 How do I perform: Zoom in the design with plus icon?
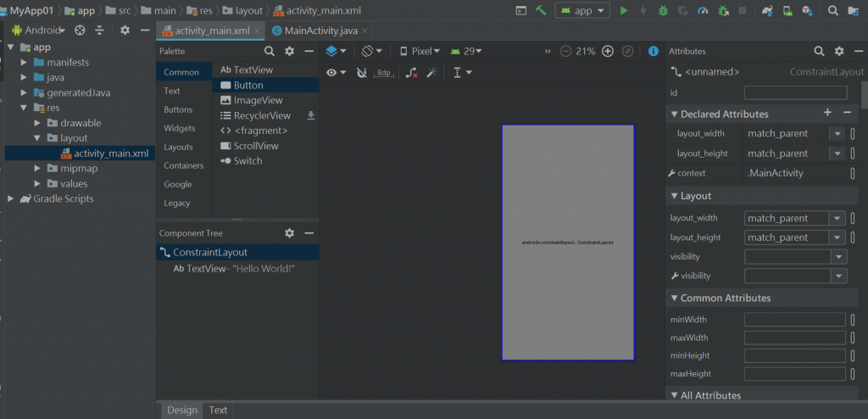(608, 51)
